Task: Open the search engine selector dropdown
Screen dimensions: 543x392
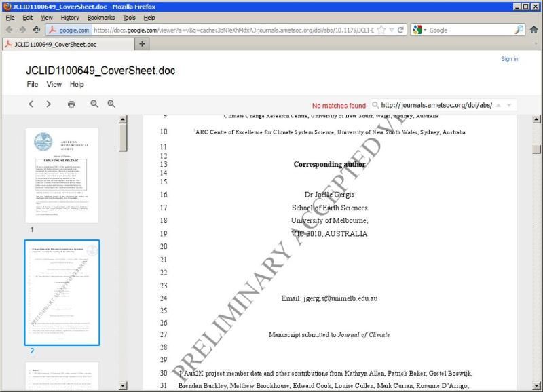Action: coord(419,30)
